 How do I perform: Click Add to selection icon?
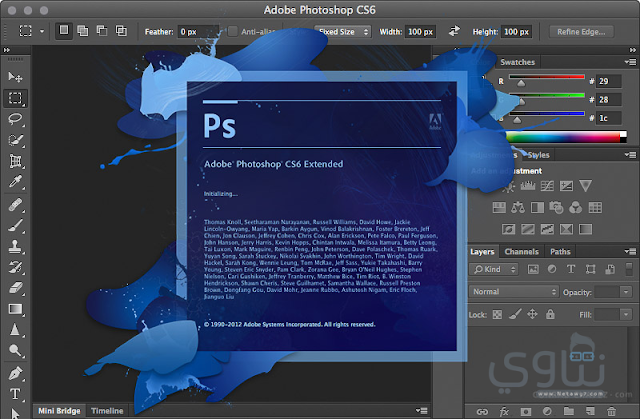pyautogui.click(x=83, y=31)
